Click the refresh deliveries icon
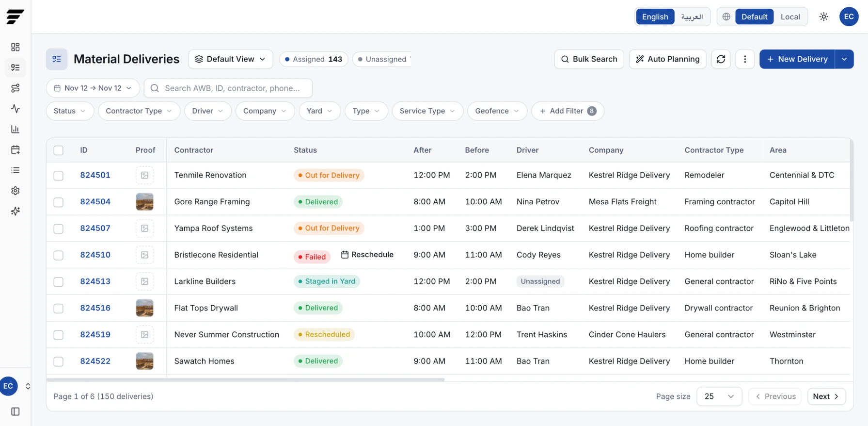The height and width of the screenshot is (426, 868). [721, 59]
